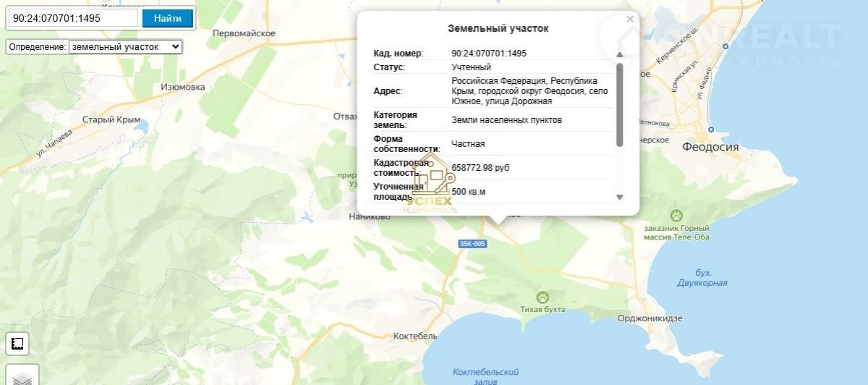868x385 pixels.
Task: Click the Коктебель town label
Action: [414, 337]
